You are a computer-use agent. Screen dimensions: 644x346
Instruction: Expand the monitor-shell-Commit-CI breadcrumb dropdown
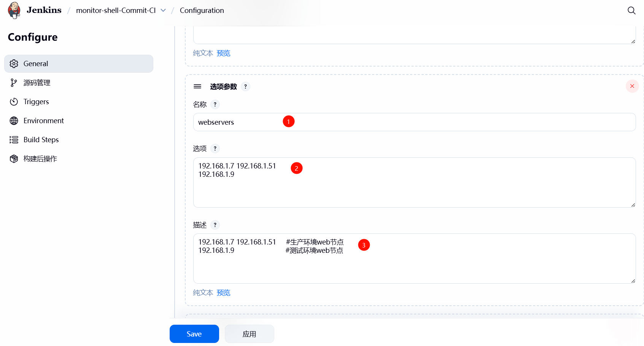163,10
